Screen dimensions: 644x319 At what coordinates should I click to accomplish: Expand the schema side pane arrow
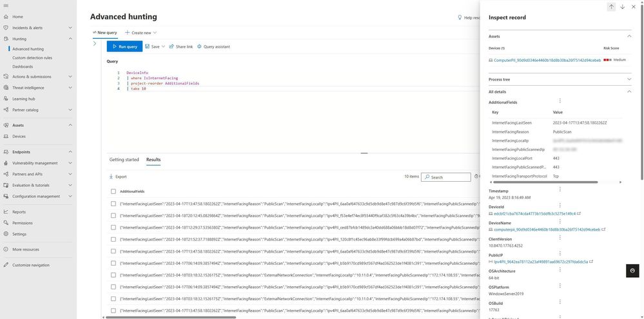pos(95,43)
